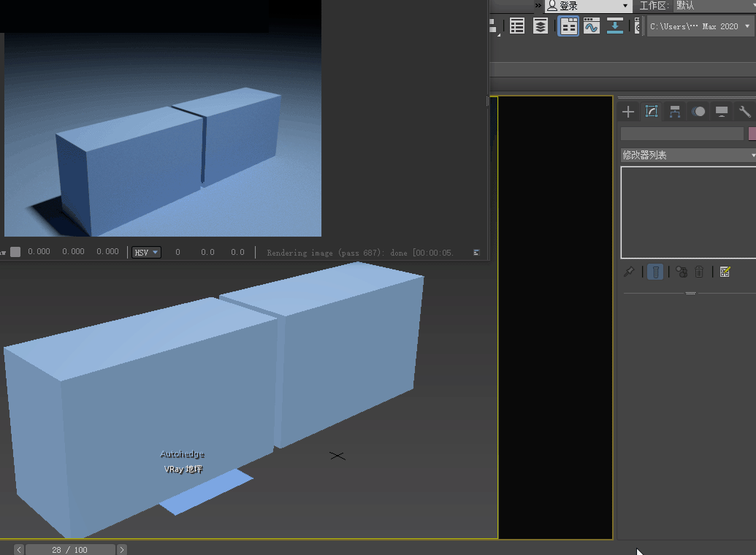This screenshot has width=756, height=555.
Task: Expand the 修改器列表 modifier list dropdown
Action: 687,155
